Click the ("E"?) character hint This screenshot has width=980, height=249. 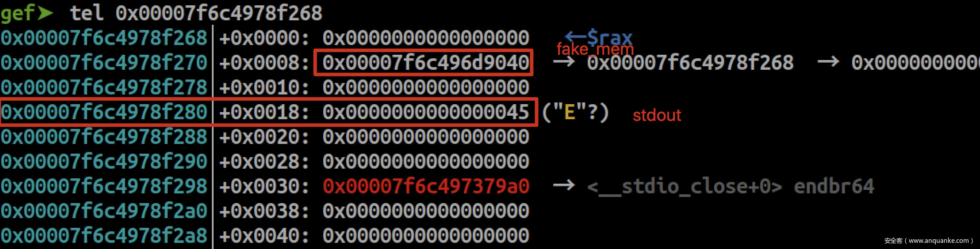[575, 112]
